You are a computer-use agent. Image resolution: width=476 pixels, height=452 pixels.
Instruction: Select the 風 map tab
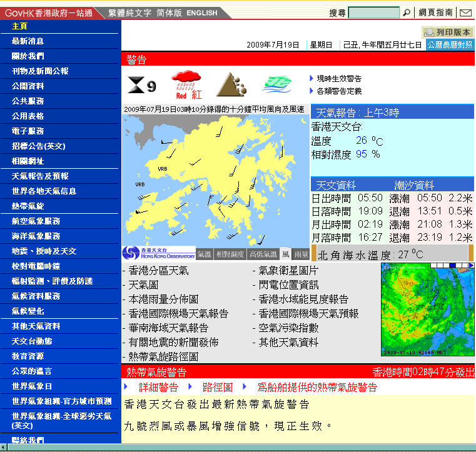[286, 254]
